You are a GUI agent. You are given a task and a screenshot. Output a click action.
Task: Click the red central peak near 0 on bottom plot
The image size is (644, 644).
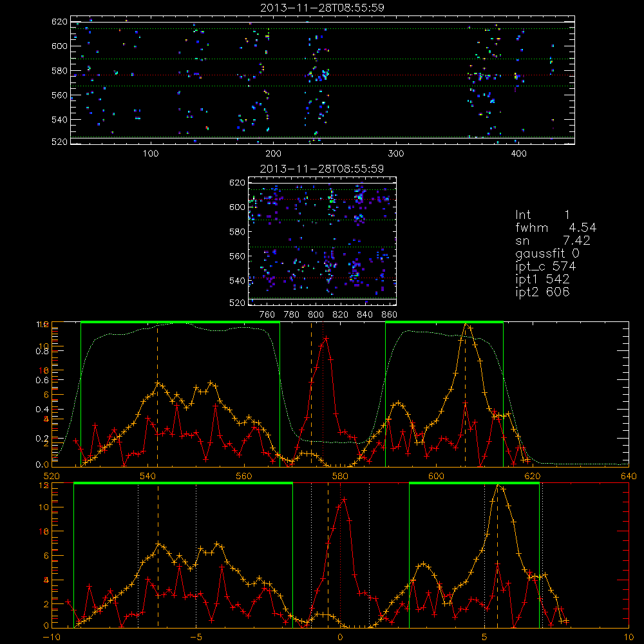pyautogui.click(x=344, y=499)
